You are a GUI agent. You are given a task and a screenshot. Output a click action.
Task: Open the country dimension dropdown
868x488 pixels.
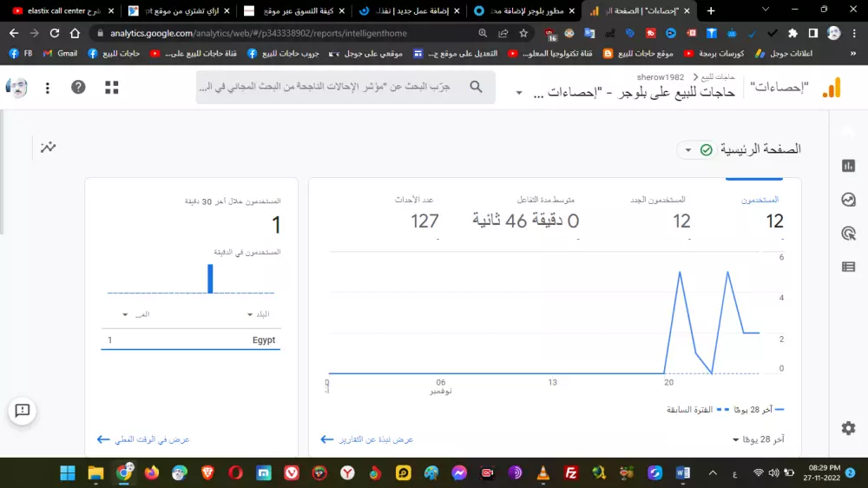point(258,314)
